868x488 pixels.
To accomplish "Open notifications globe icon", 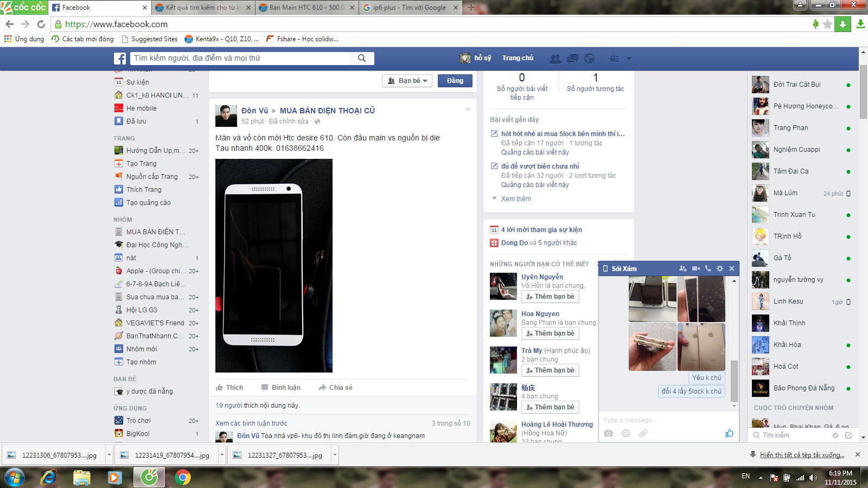I will pyautogui.click(x=590, y=59).
